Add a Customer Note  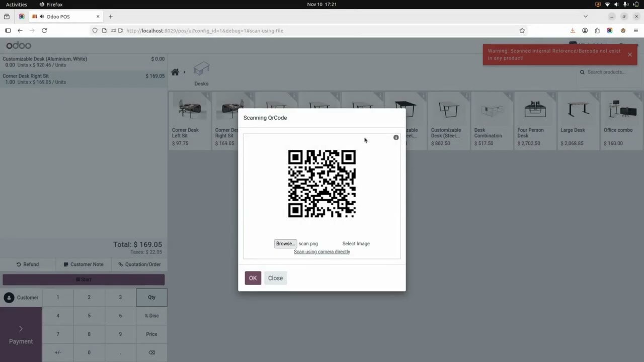(x=84, y=264)
